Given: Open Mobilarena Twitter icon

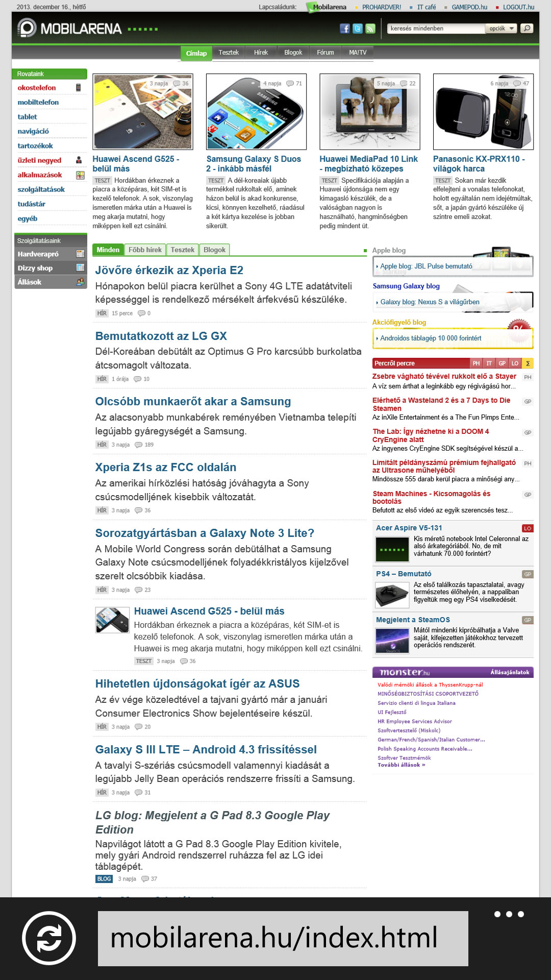Looking at the screenshot, I should click(357, 29).
